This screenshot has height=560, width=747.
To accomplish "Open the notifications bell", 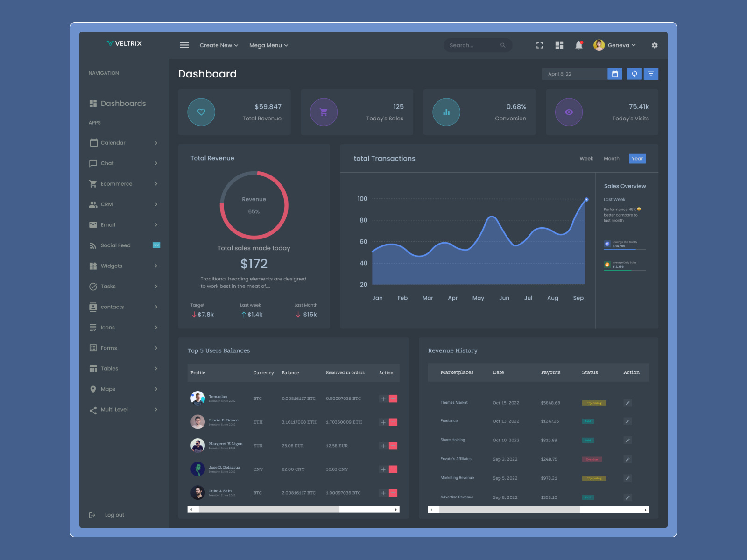I will click(579, 45).
